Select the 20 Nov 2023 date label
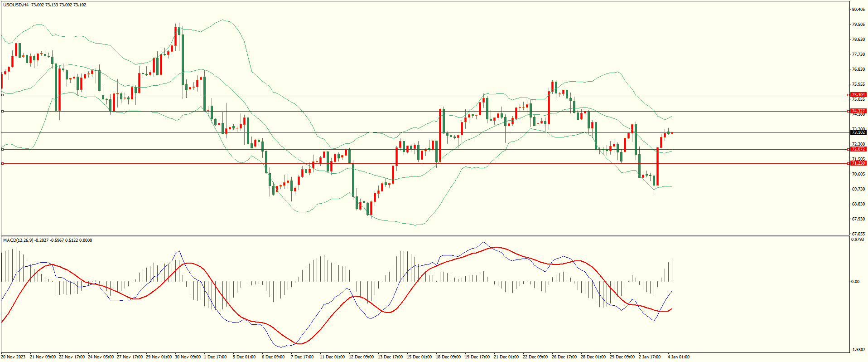868x362 pixels. 14,357
